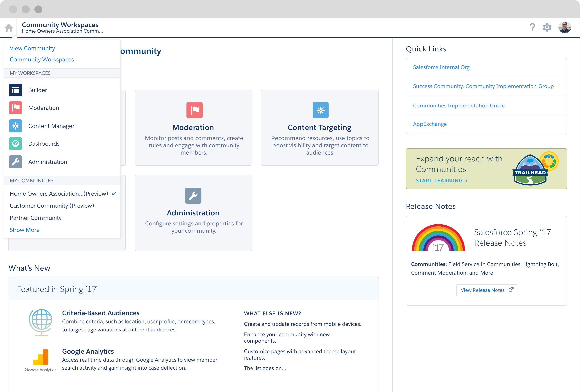580x392 pixels.
Task: Click the Content Manager icon in menu
Action: 16,126
